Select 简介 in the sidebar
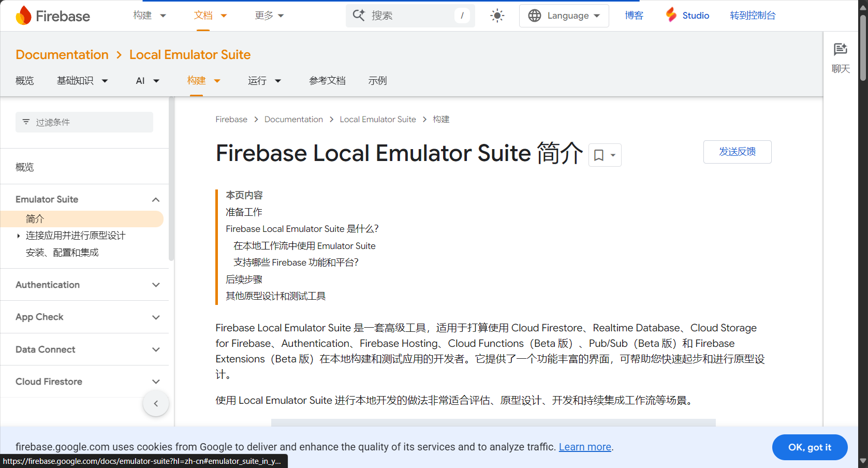 [82, 219]
